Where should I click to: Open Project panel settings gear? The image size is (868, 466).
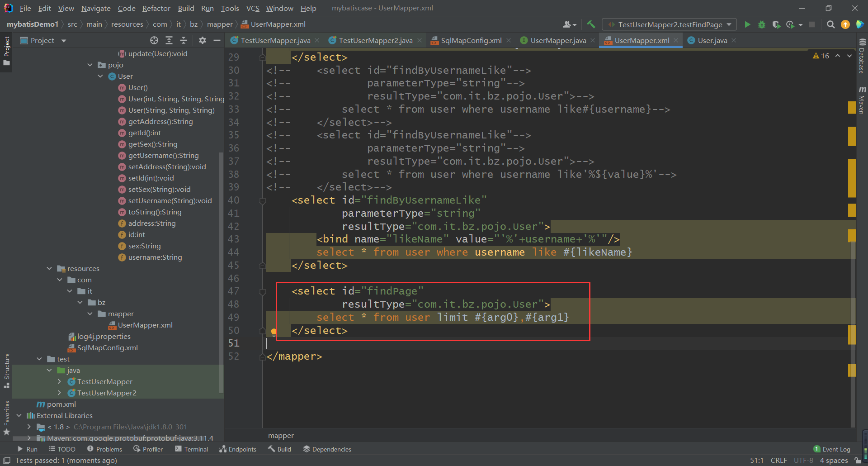click(203, 41)
